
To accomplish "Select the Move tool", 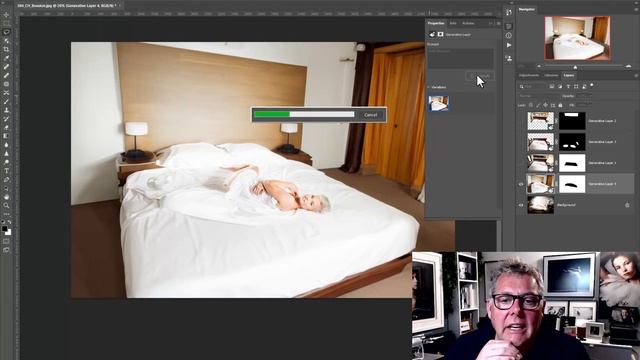I will [6, 15].
